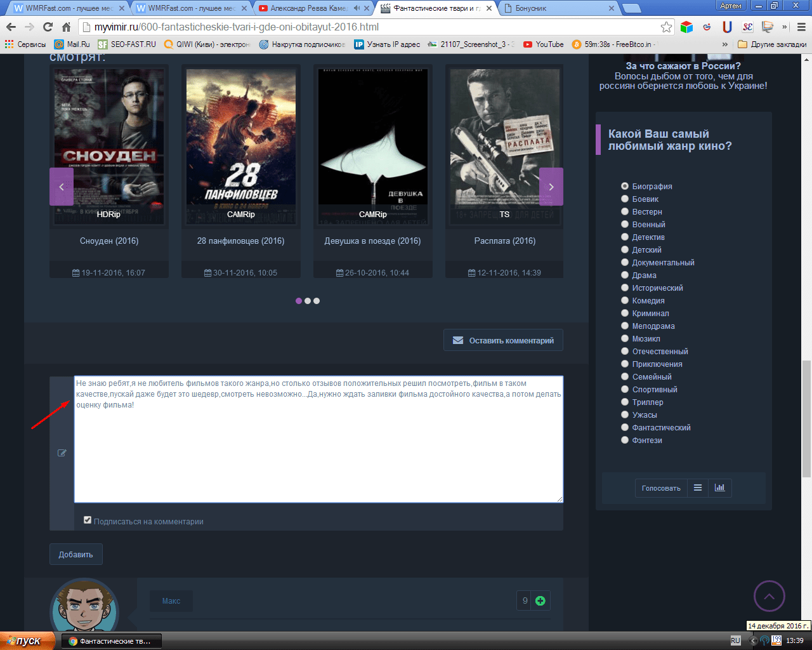Open new tab button
Viewport: 812px width, 650px height.
tap(631, 8)
